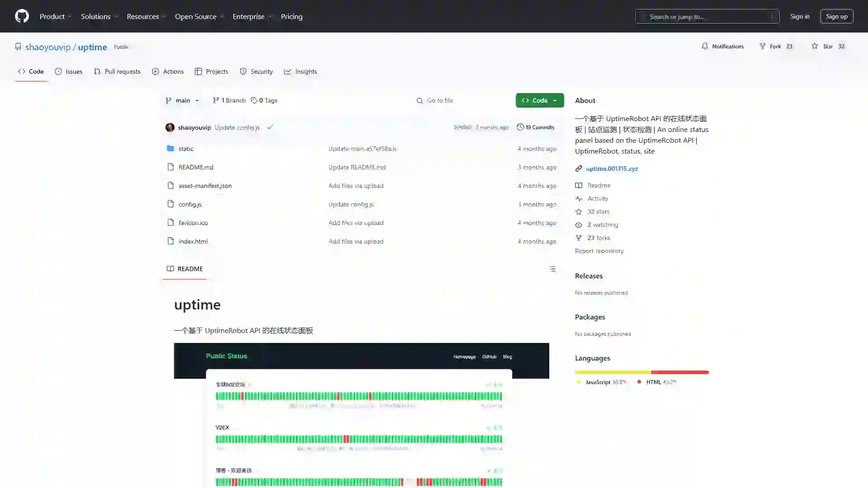868x488 pixels.
Task: Click the Star icon for this repo
Action: coord(815,46)
